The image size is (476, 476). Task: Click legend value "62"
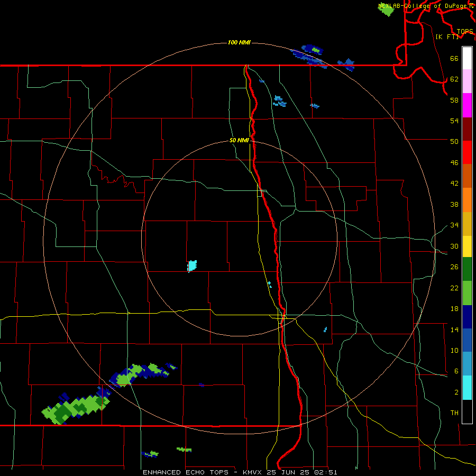click(x=454, y=79)
